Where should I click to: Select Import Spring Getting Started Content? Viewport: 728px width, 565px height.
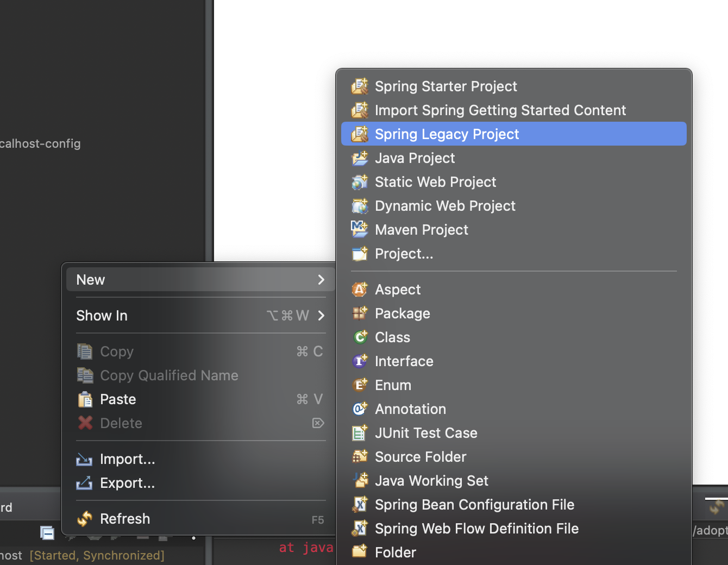point(514,110)
